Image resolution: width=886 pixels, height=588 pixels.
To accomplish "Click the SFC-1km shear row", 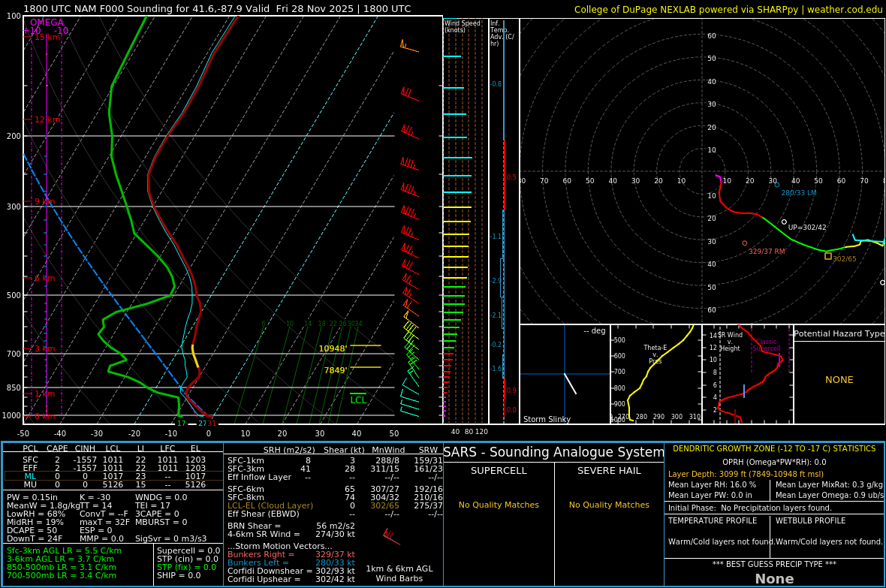I will (335, 461).
